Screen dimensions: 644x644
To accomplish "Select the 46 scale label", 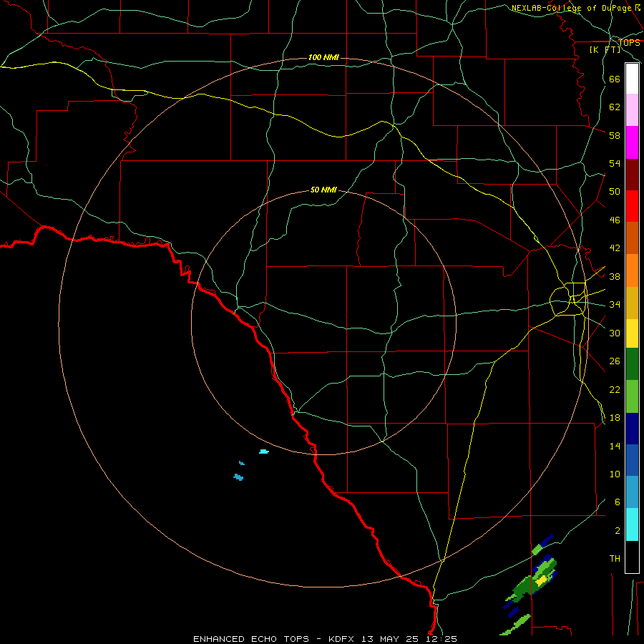I will pos(615,220).
